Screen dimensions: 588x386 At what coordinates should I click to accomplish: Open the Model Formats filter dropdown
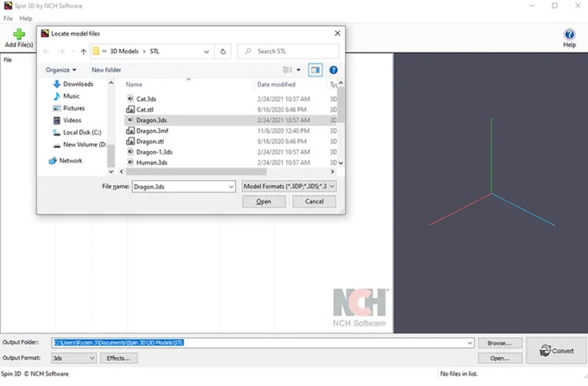click(289, 187)
